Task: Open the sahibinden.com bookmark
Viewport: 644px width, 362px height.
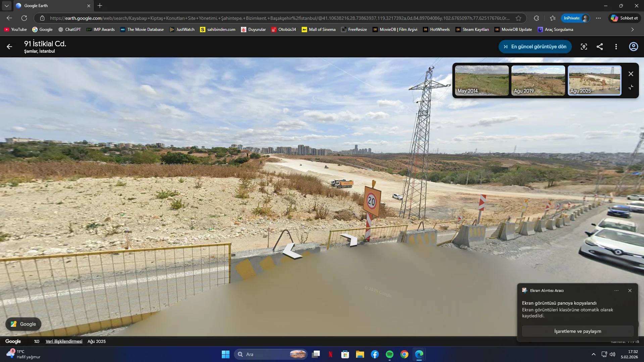Action: click(x=217, y=30)
